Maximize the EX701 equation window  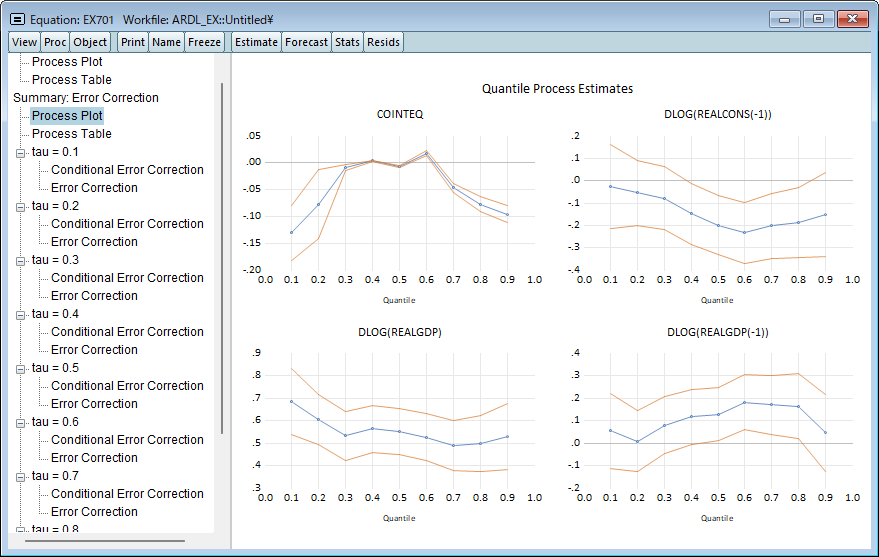click(818, 19)
